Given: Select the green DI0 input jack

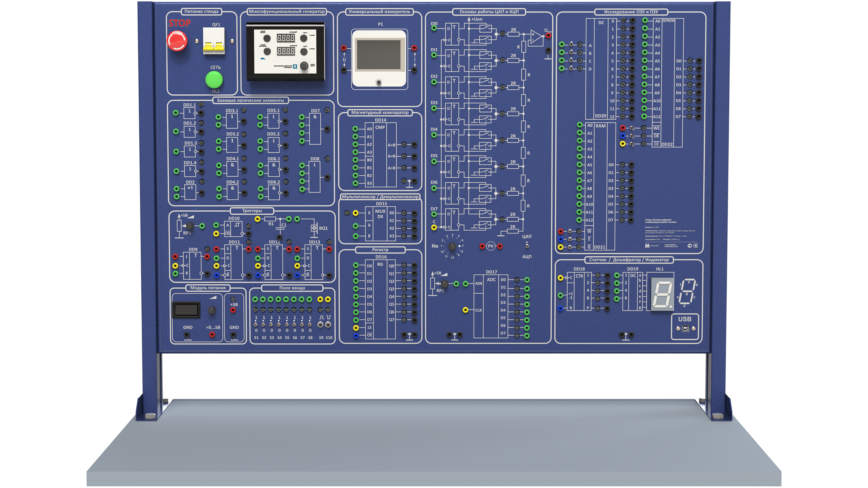Looking at the screenshot, I should point(434,28).
